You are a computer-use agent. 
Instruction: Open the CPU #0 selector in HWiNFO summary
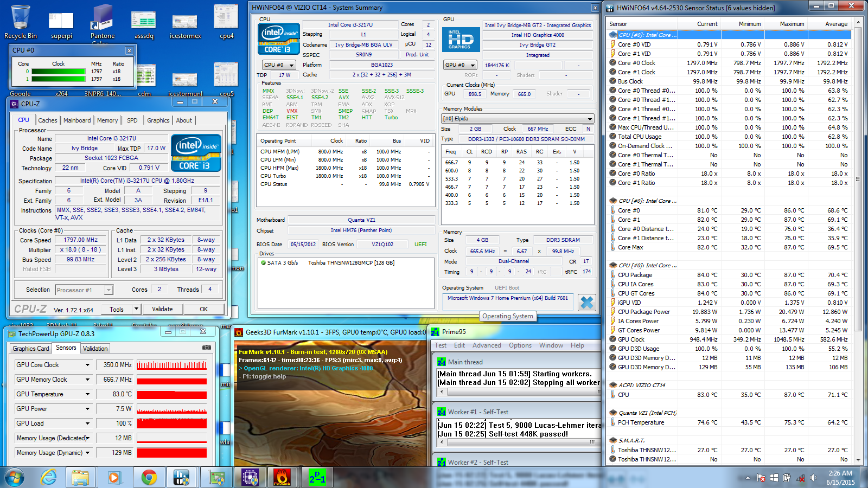coord(279,65)
